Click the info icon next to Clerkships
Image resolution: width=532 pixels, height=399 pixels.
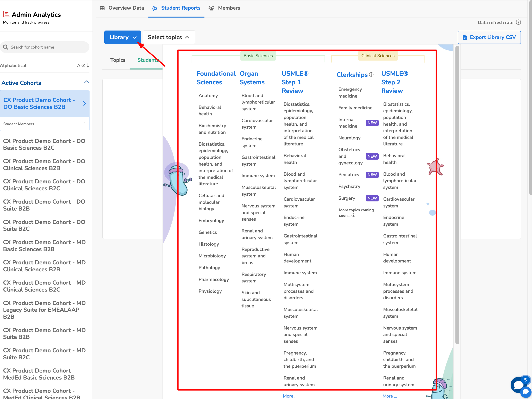click(x=371, y=75)
